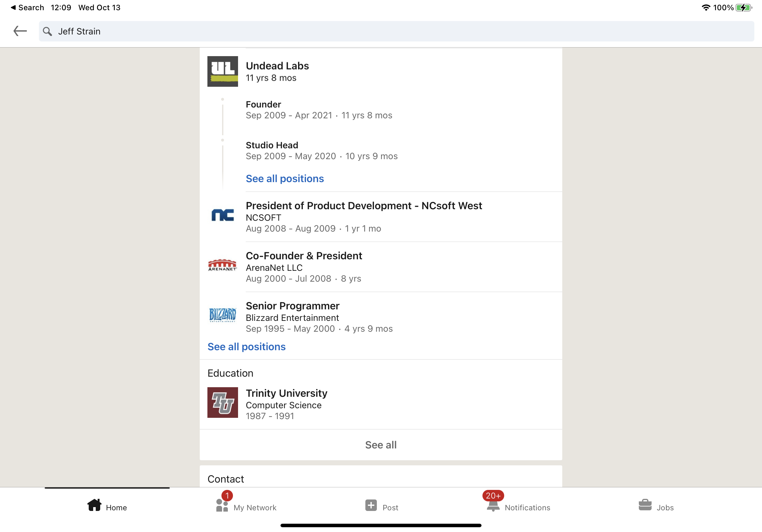762x532 pixels.
Task: Tap the Contact section heading
Action: pyautogui.click(x=226, y=479)
